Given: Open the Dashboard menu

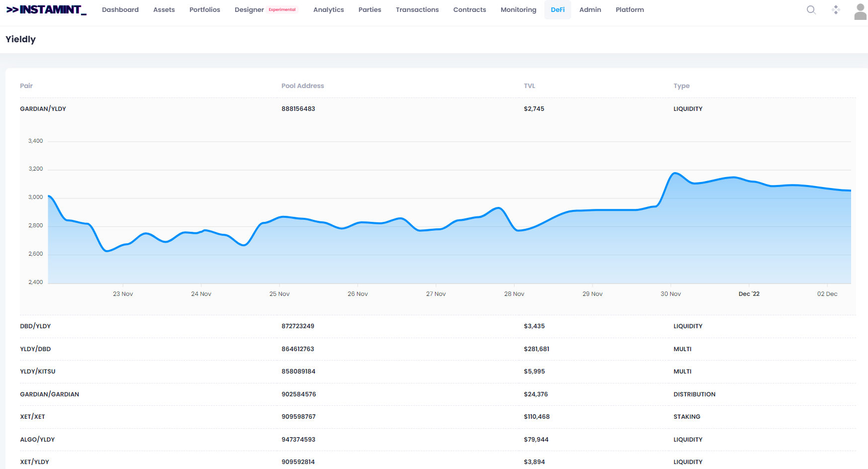Looking at the screenshot, I should [x=120, y=10].
